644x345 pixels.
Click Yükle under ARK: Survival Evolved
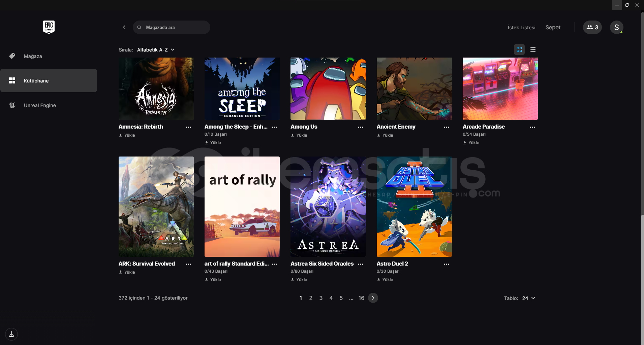127,272
